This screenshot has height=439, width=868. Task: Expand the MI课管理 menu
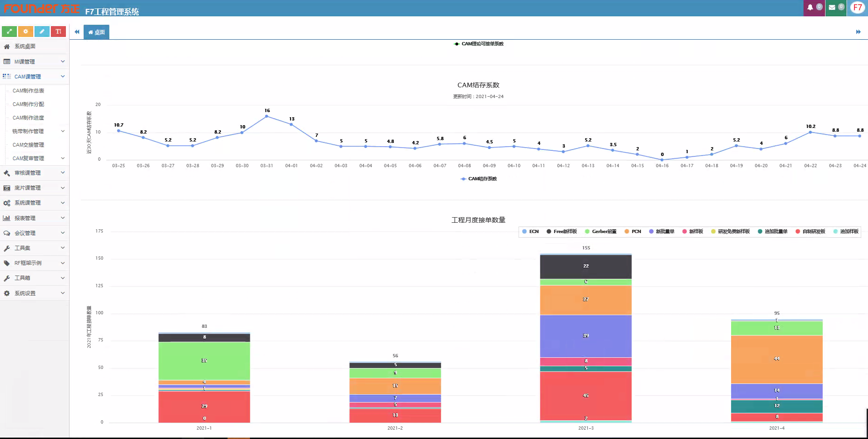pyautogui.click(x=34, y=62)
